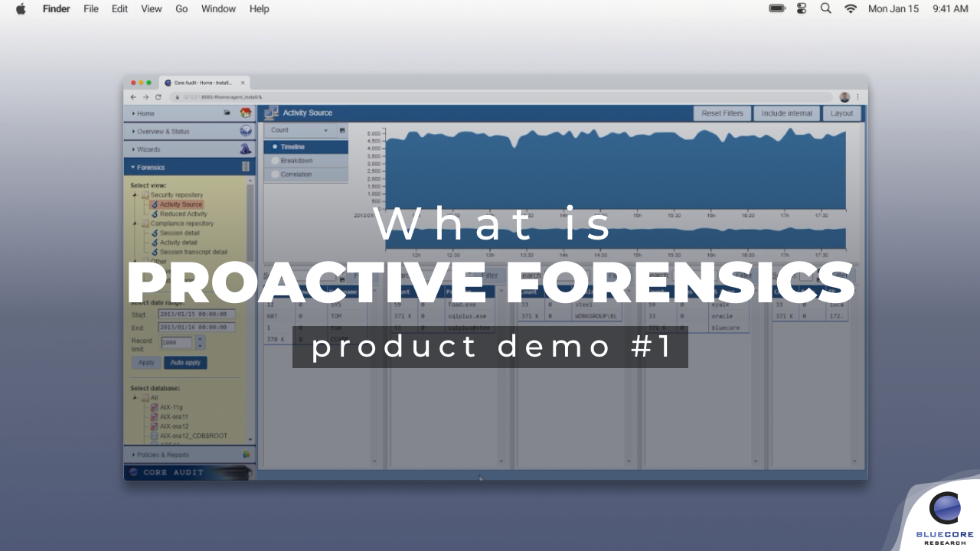Select the Breakdown radio option
Viewport: 980px width, 551px height.
point(276,161)
